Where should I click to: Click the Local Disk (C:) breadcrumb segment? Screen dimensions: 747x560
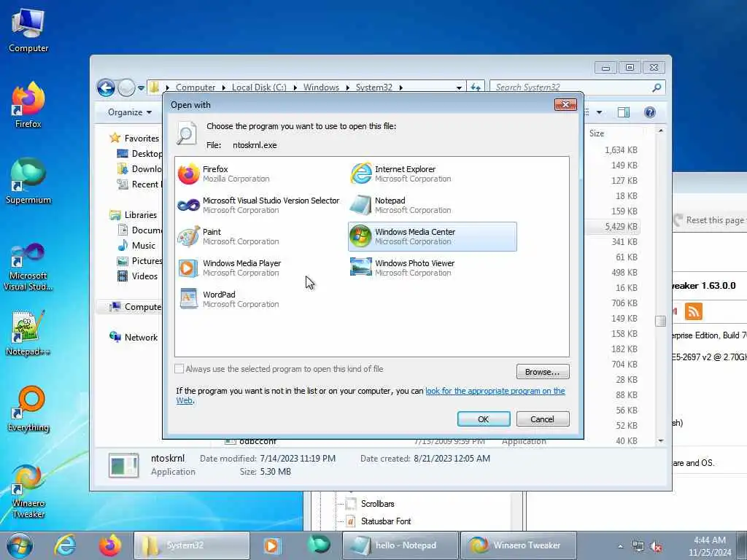(259, 87)
